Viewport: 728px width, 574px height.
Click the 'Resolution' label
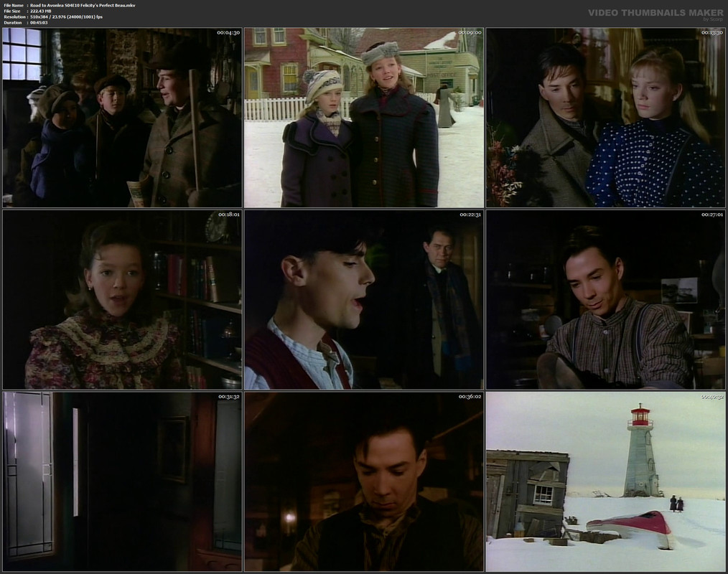click(x=14, y=17)
